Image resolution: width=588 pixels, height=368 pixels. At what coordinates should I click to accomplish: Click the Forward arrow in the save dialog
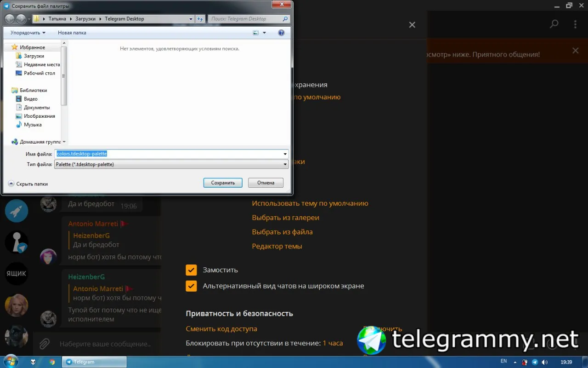(x=21, y=19)
